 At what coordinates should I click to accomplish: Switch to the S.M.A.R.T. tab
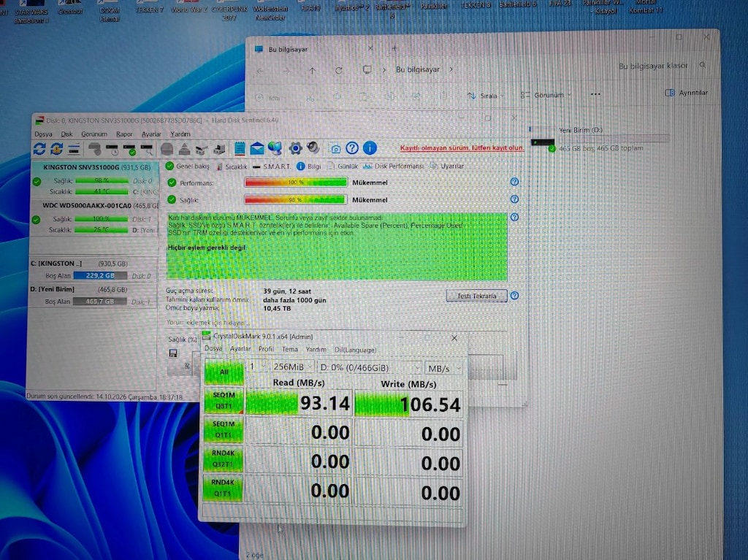coord(272,166)
